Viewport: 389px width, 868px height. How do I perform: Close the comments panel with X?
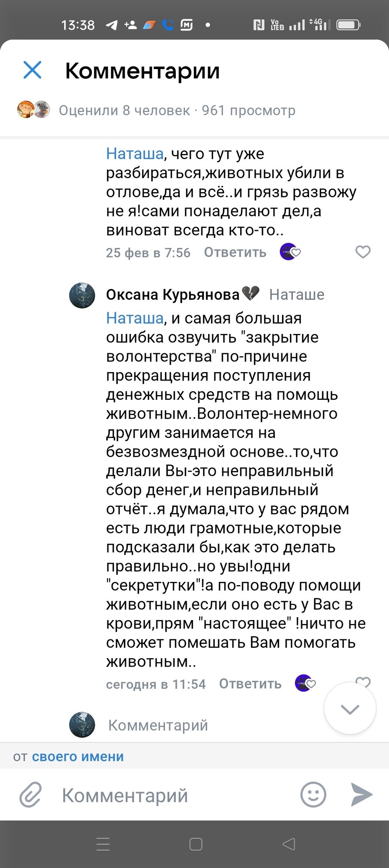pos(33,70)
